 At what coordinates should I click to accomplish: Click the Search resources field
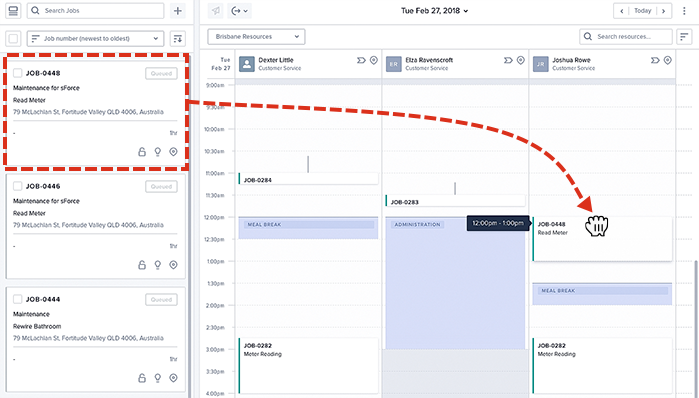(x=625, y=37)
